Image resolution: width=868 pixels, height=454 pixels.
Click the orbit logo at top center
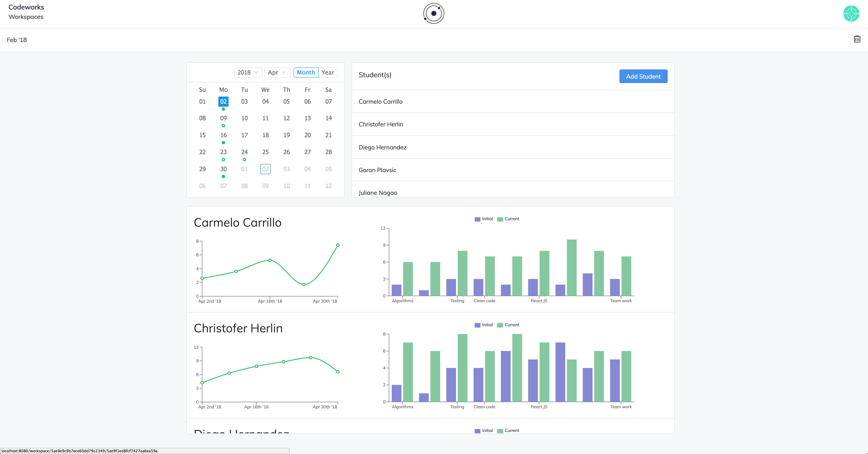coord(434,14)
